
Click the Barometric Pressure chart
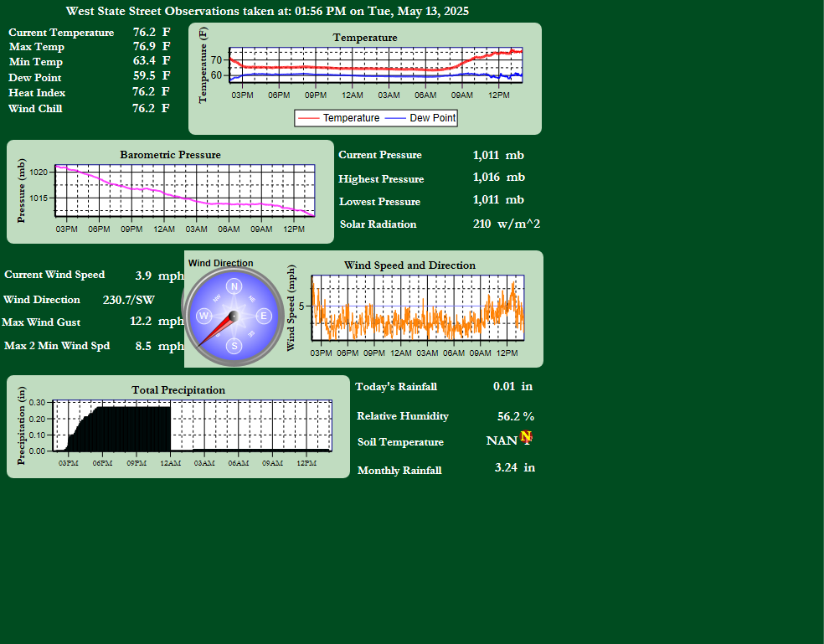(170, 192)
